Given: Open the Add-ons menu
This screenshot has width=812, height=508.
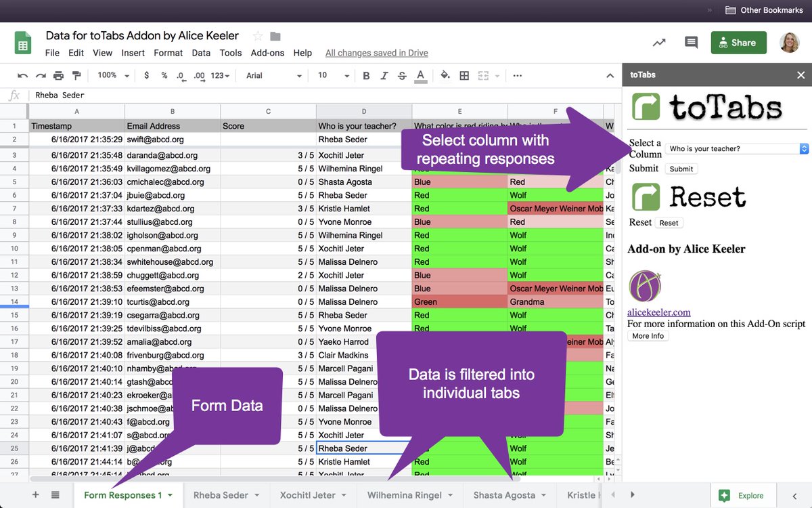Looking at the screenshot, I should point(267,53).
